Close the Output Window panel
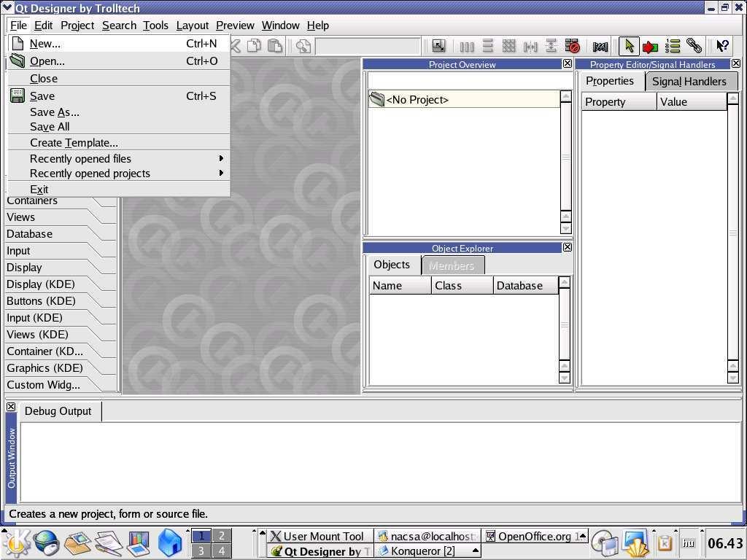747x560 pixels. point(11,407)
